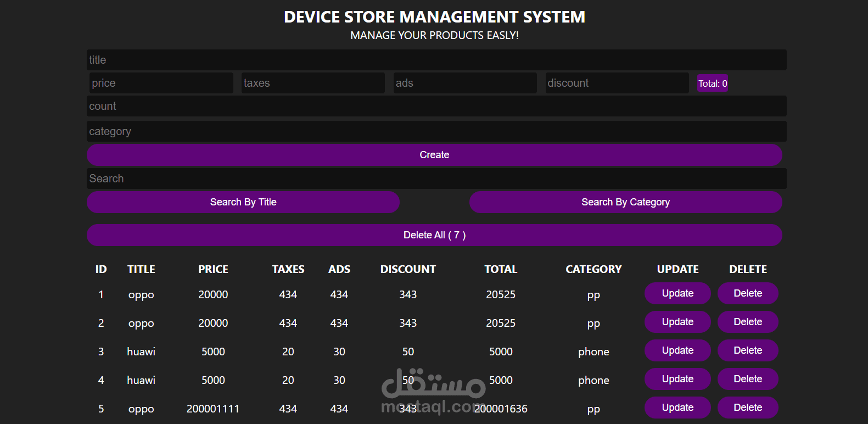Click price 20000 in row 1
Viewport: 868px width, 424px height.
213,294
